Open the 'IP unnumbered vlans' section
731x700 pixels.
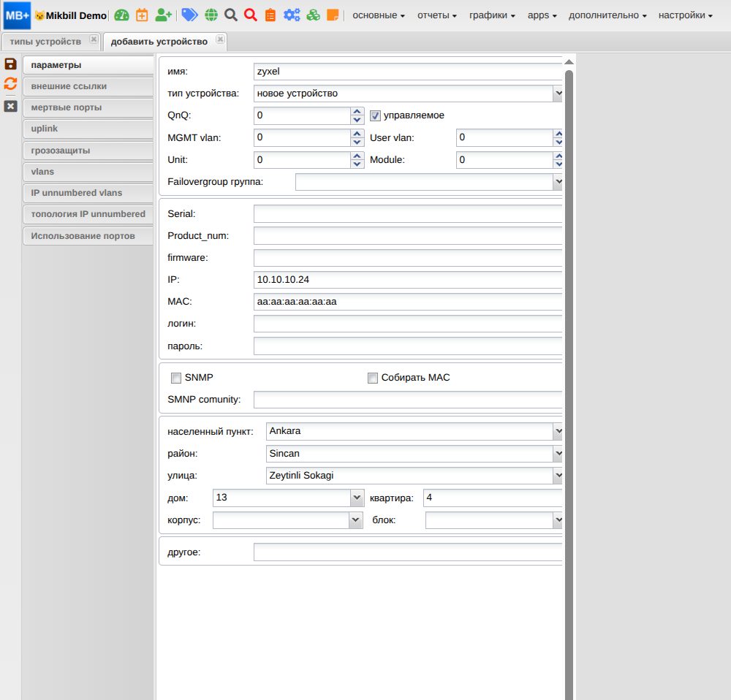88,193
